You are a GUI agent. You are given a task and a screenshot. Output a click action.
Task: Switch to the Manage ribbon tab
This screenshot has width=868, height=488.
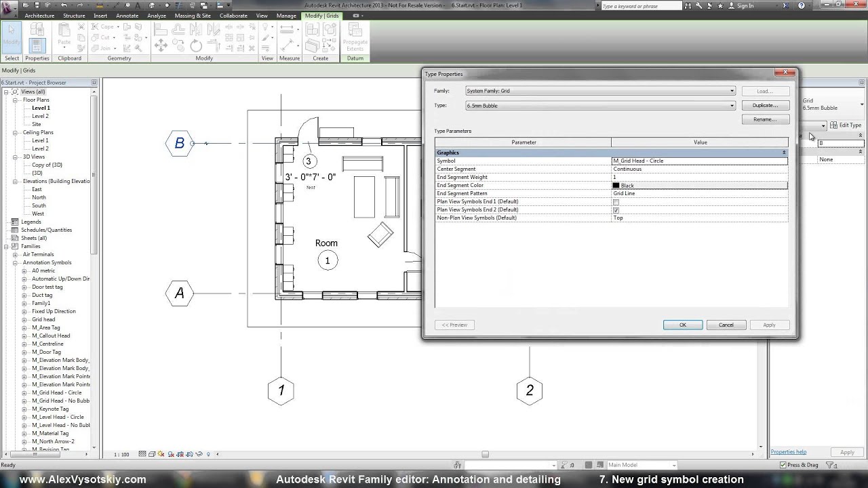(x=286, y=16)
